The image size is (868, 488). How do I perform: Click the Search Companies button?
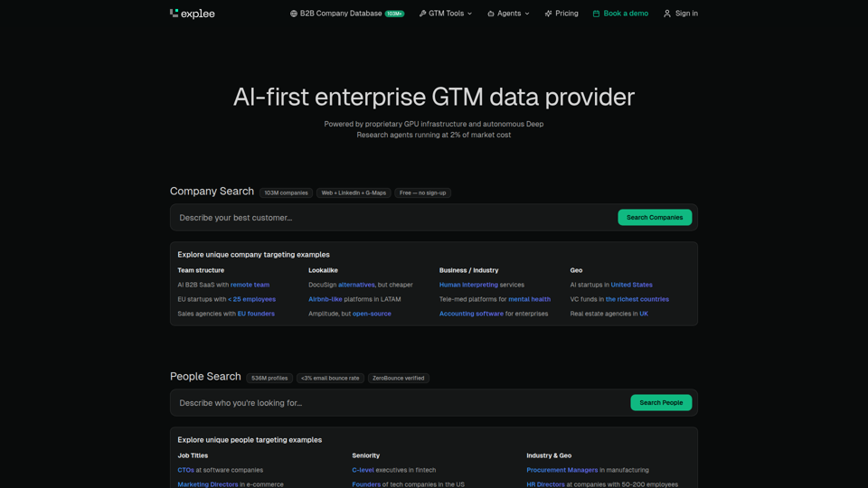pos(655,218)
